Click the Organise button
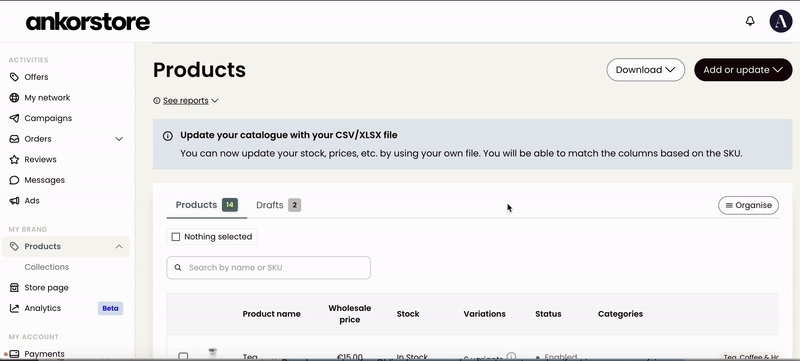Screen dimensions: 800x361 pos(748,205)
